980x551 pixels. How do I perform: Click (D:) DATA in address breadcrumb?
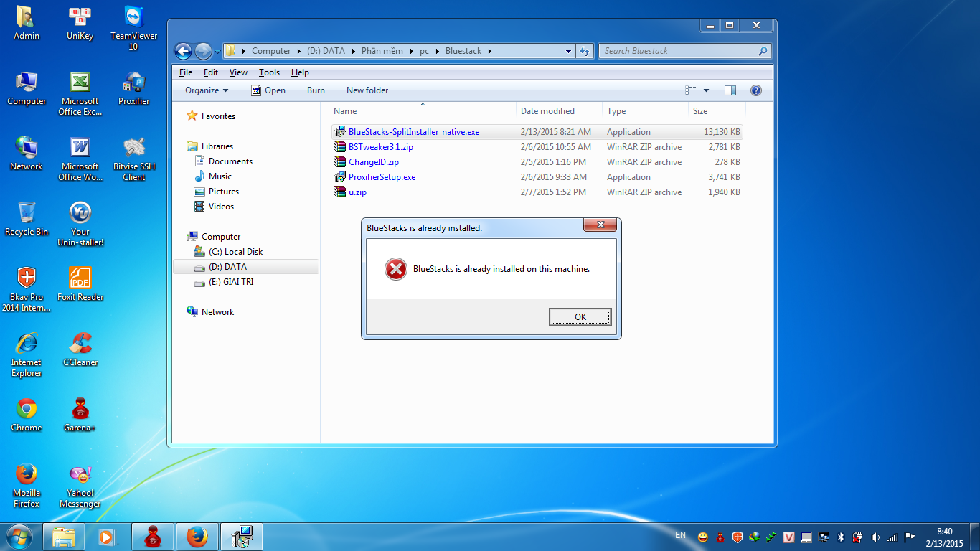326,51
